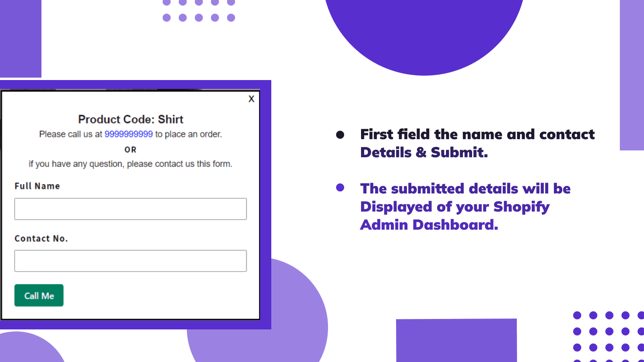Viewport: 644px width, 362px height.
Task: Focus the Full Name text field
Action: tap(130, 209)
